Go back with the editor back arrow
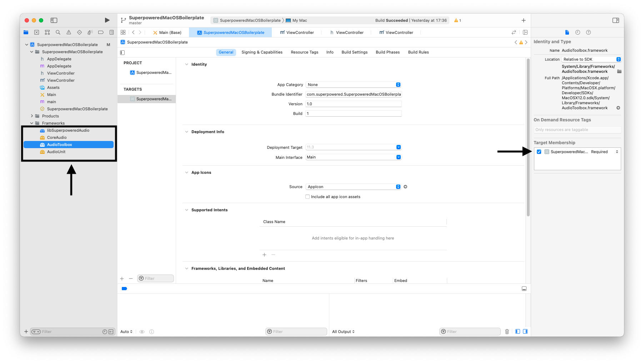The width and height of the screenshot is (644, 363). coord(133,32)
